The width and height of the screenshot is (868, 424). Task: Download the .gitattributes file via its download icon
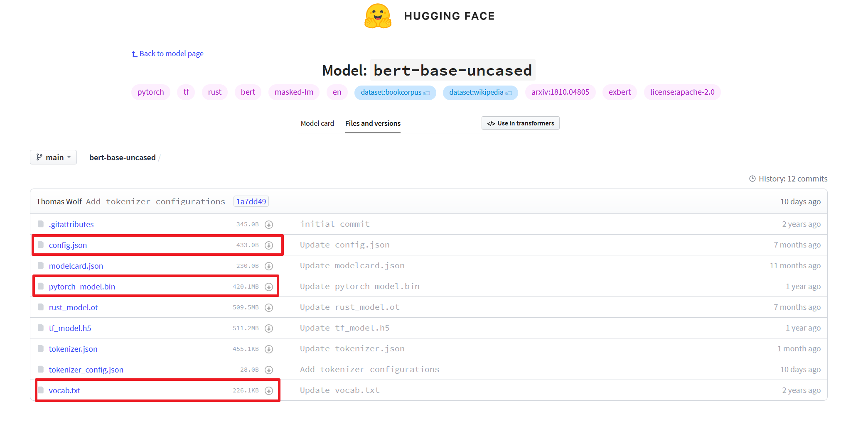pos(269,225)
